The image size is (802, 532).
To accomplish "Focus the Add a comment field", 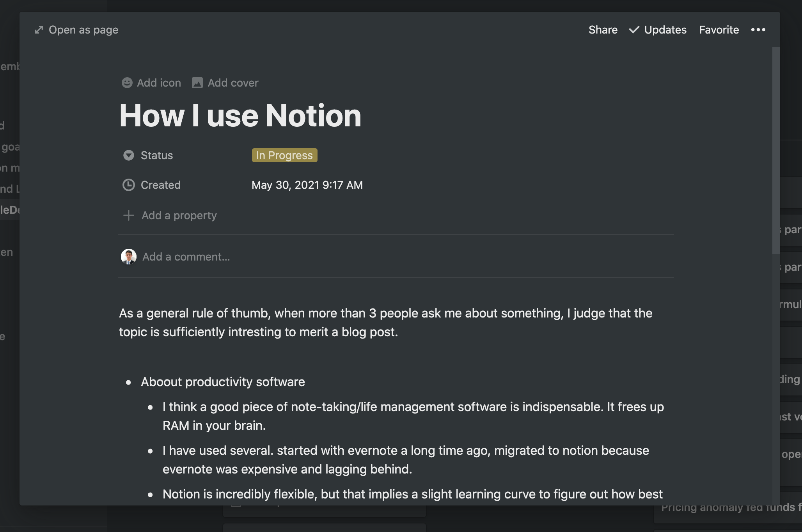I will [186, 257].
